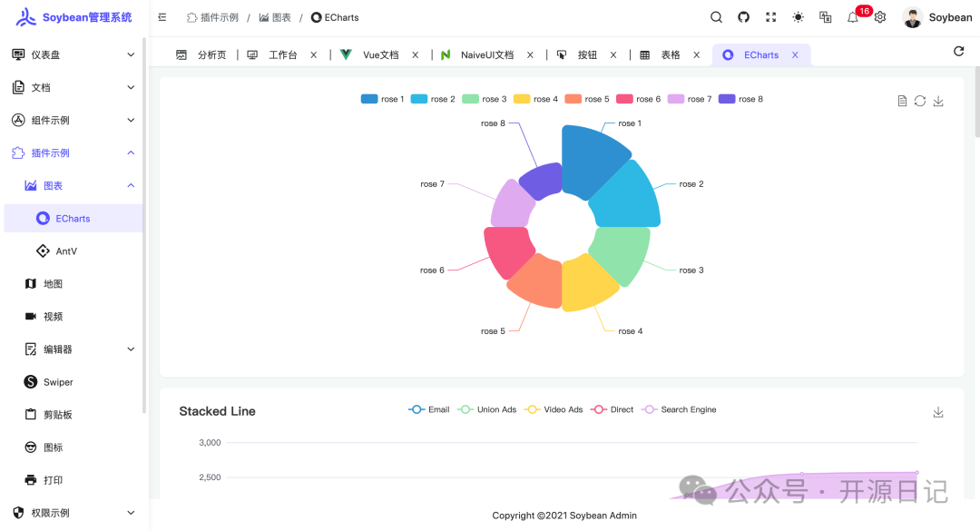Toggle rose 1 legend swatch
Image resolution: width=980 pixels, height=531 pixels.
point(369,99)
